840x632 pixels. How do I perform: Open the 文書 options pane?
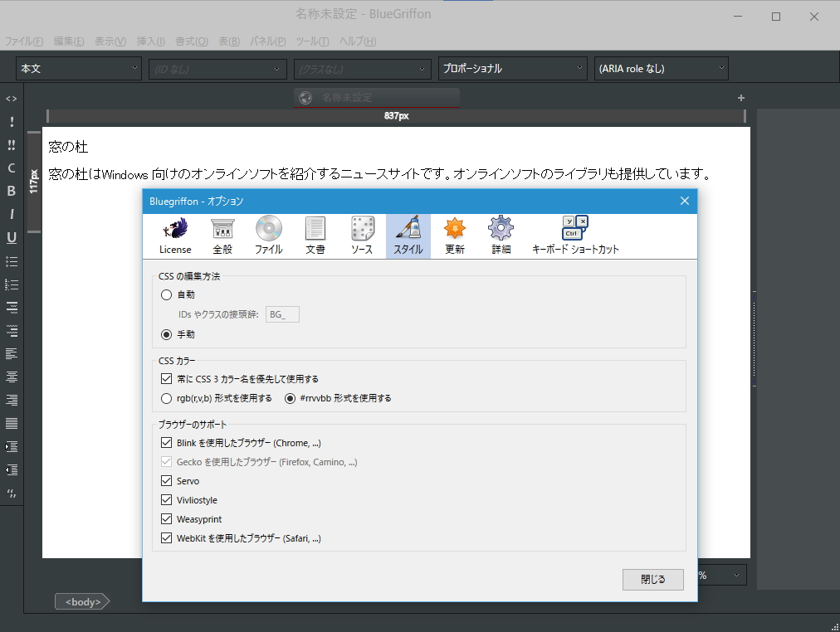[x=315, y=236]
